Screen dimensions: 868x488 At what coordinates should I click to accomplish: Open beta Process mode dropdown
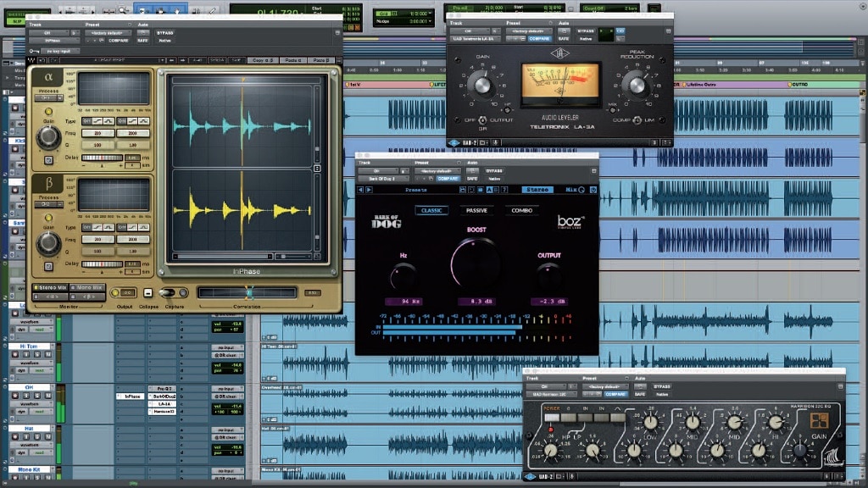click(x=48, y=204)
